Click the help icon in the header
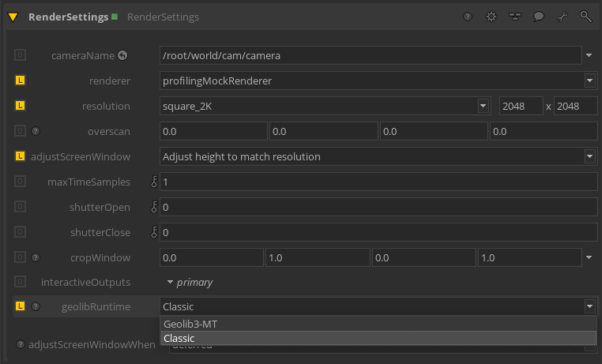The width and height of the screenshot is (602, 364). (x=468, y=17)
